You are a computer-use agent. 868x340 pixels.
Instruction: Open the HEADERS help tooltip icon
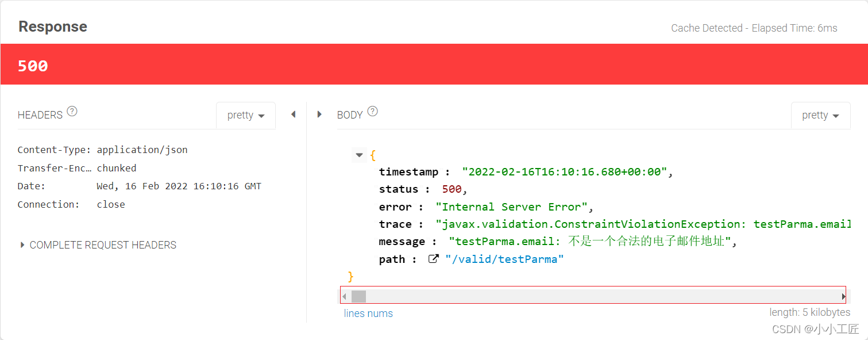(72, 112)
